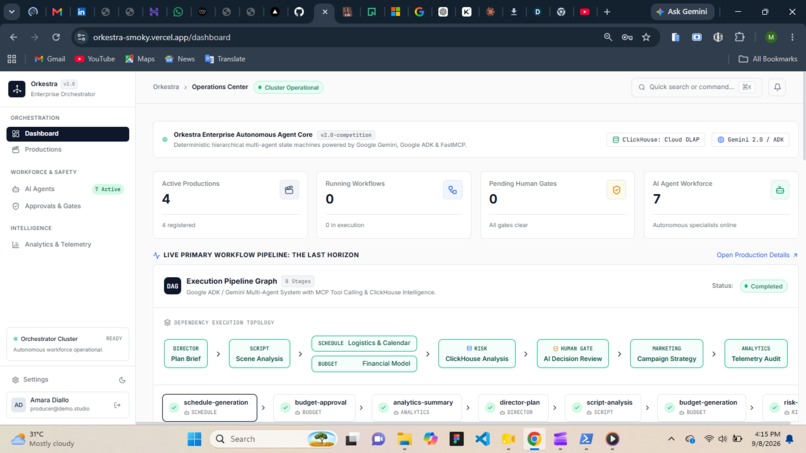The height and width of the screenshot is (453, 806).
Task: Open the weather widget showing 31°C
Action: click(x=44, y=439)
